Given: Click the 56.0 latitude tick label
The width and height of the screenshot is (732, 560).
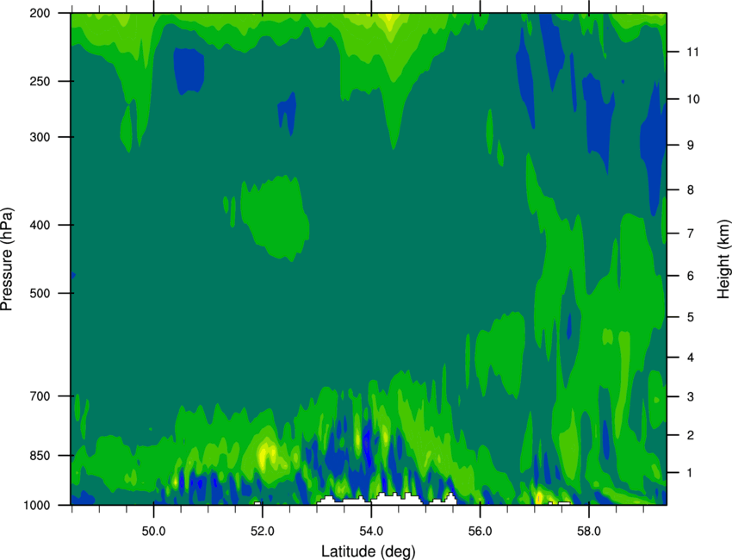Looking at the screenshot, I should (x=481, y=532).
